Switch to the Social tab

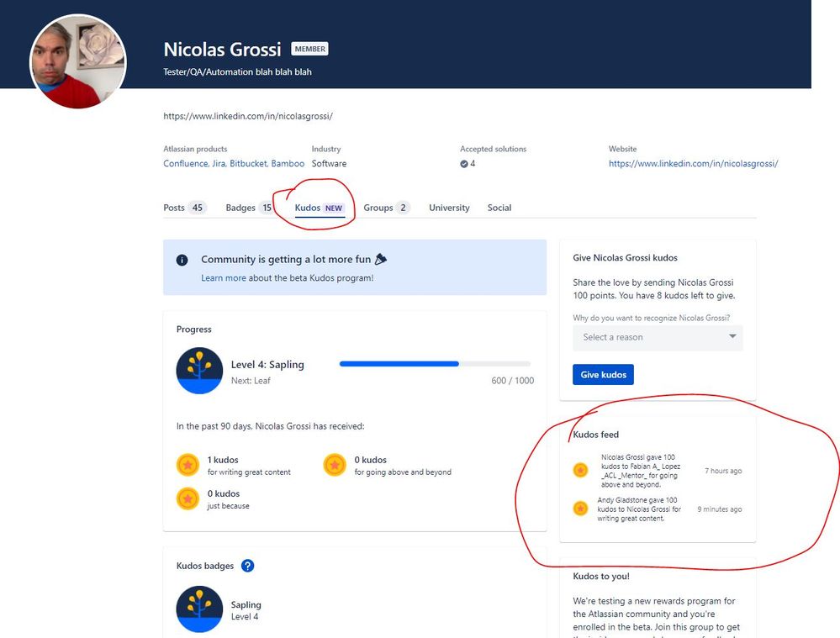click(x=499, y=208)
